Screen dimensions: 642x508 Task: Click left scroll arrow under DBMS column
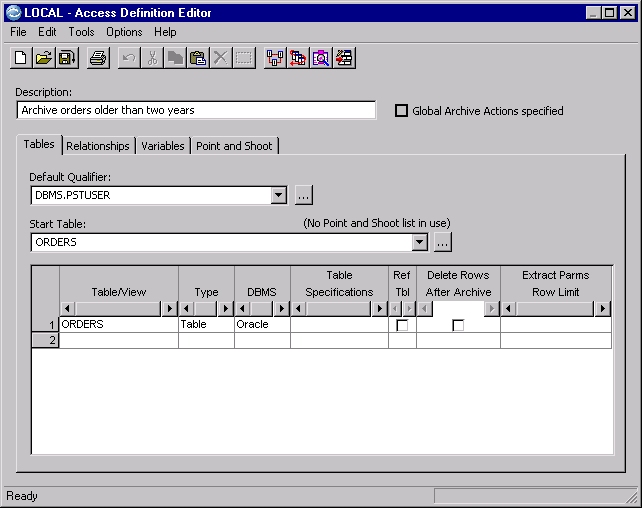pyautogui.click(x=243, y=308)
